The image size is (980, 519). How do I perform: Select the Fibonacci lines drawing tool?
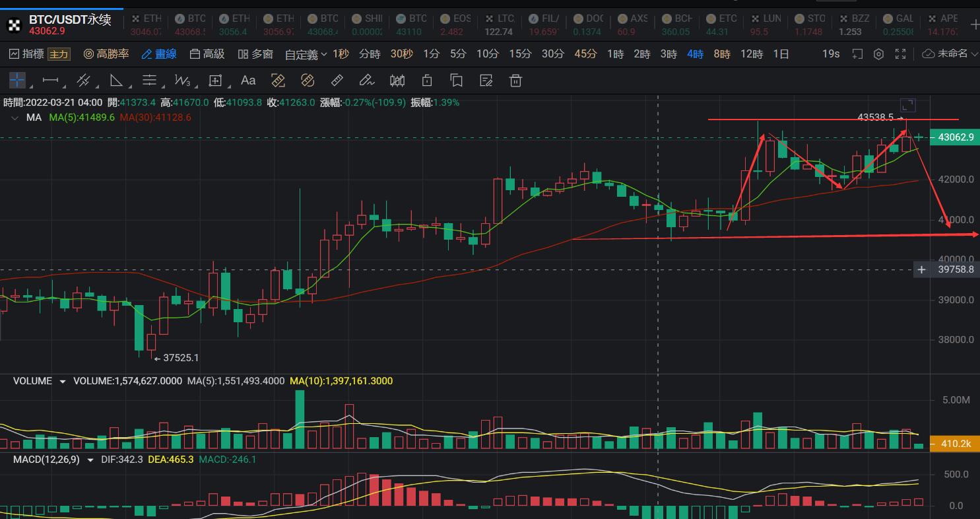(149, 81)
